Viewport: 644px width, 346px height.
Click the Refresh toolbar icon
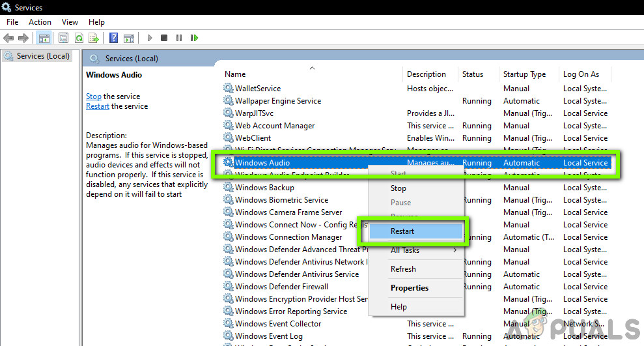click(79, 38)
